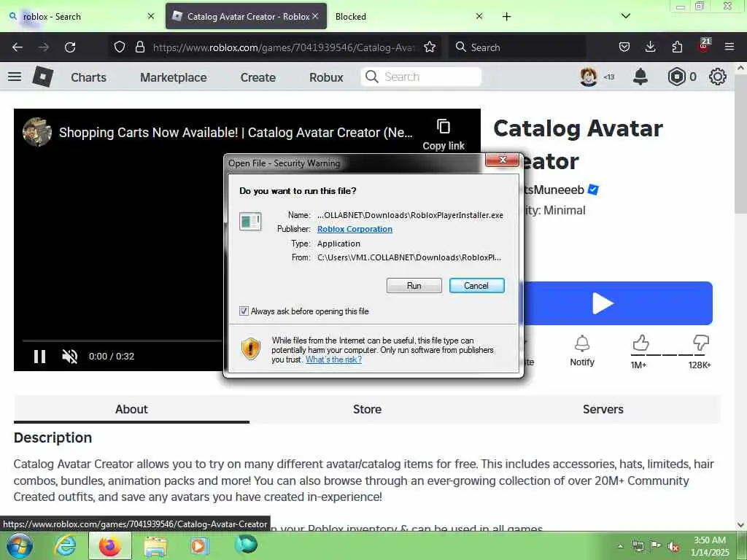
Task: Pause the video trailer
Action: (39, 356)
